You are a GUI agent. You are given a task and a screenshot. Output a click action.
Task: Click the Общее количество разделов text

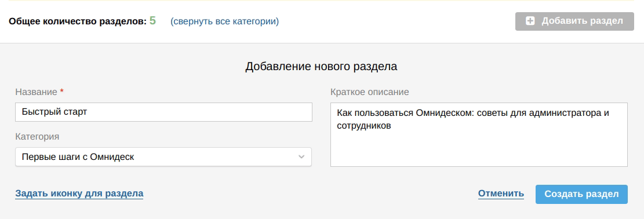[78, 21]
